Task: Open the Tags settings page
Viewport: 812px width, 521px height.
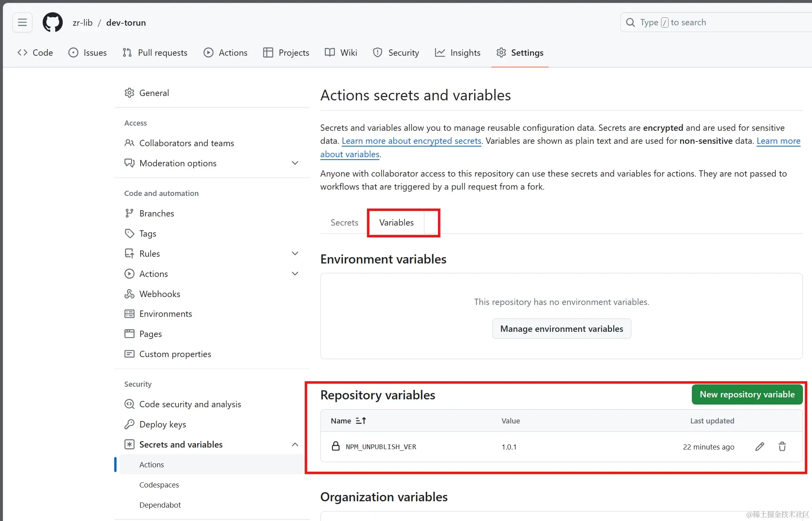Action: pyautogui.click(x=147, y=233)
